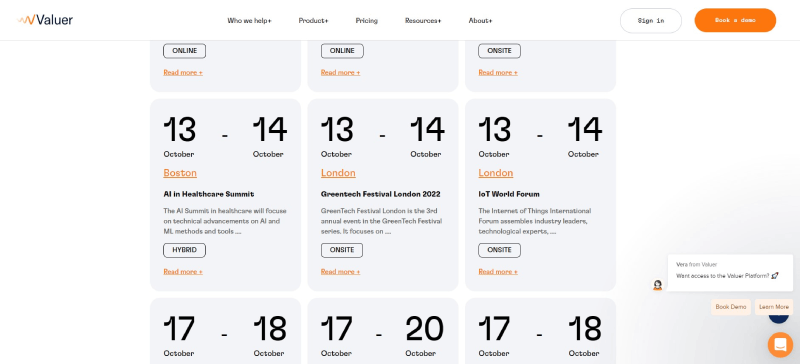
Task: Select the AI in Healthcare Summit title
Action: pyautogui.click(x=209, y=194)
